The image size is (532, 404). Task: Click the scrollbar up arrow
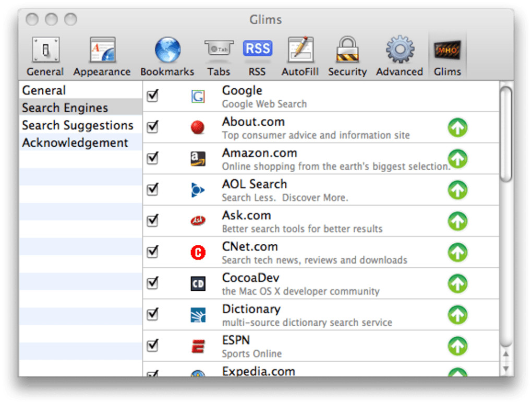[506, 354]
